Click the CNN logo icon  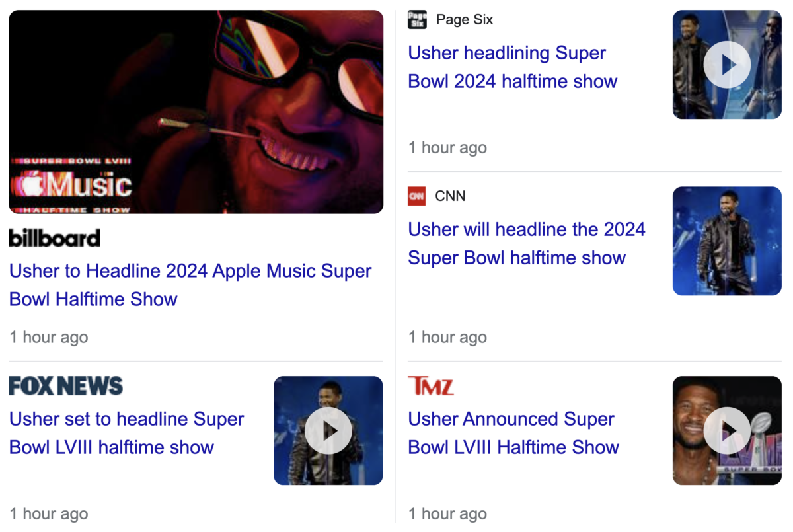coord(417,196)
